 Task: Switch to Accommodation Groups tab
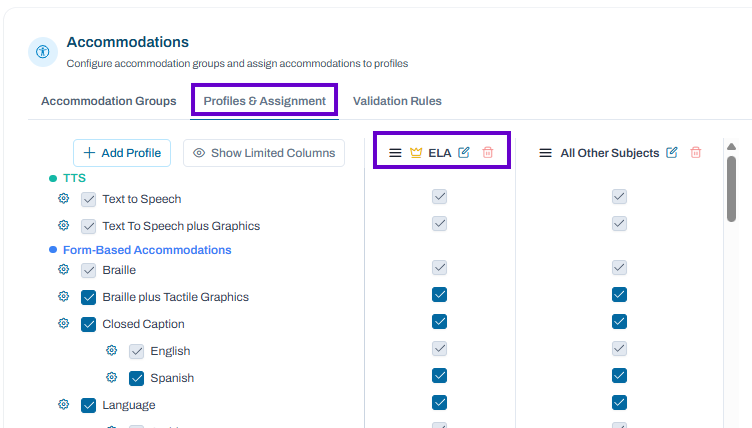(109, 101)
